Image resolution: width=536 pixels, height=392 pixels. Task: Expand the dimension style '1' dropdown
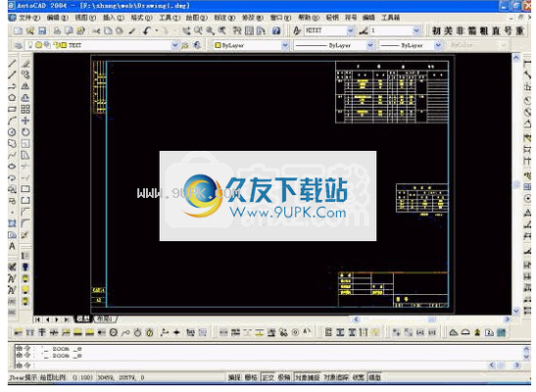416,31
